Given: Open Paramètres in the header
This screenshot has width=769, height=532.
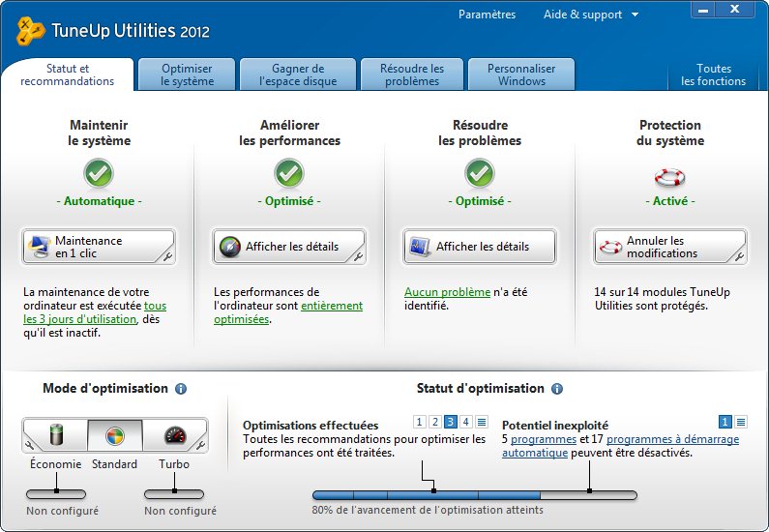Looking at the screenshot, I should coord(487,15).
